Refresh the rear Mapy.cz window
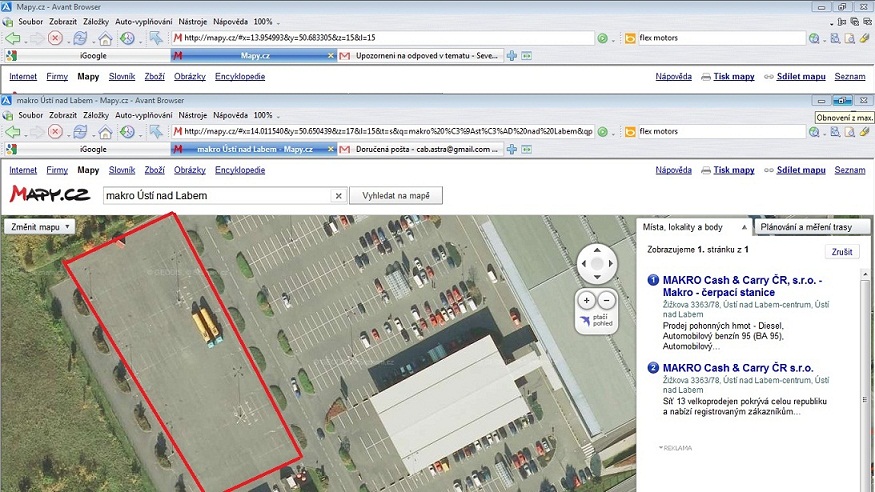The image size is (875, 492). click(80, 38)
